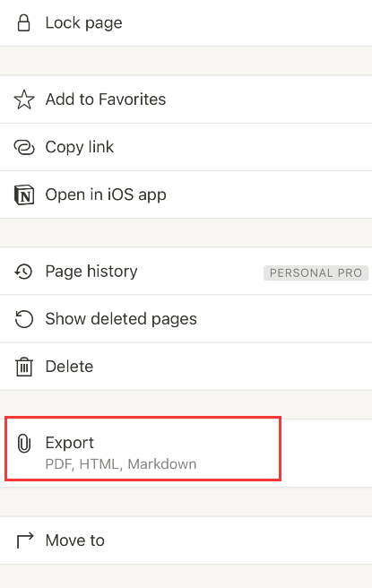The width and height of the screenshot is (372, 588).
Task: Select Move to option
Action: (186, 540)
